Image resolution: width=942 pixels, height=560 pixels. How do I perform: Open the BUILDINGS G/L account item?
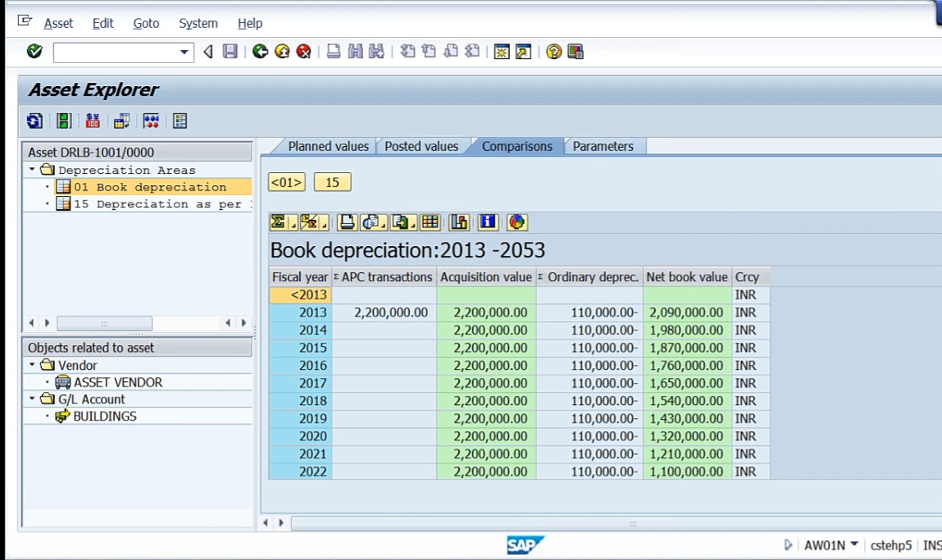(x=105, y=416)
